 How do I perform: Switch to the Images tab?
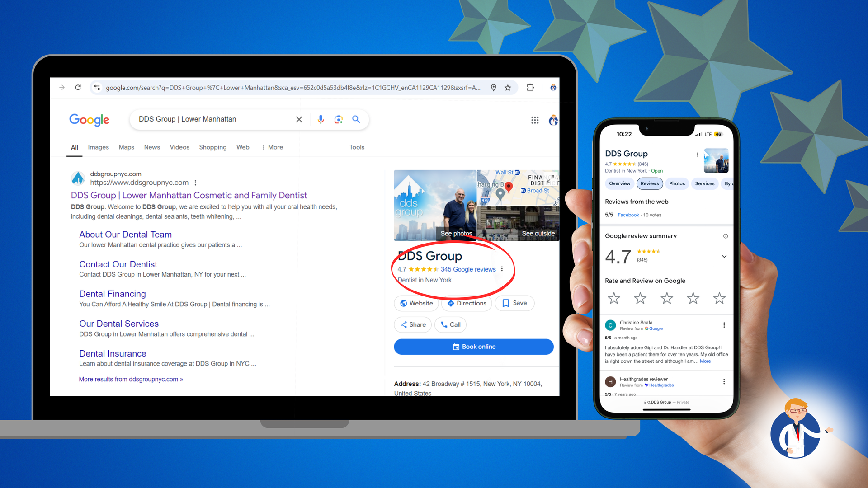click(98, 147)
